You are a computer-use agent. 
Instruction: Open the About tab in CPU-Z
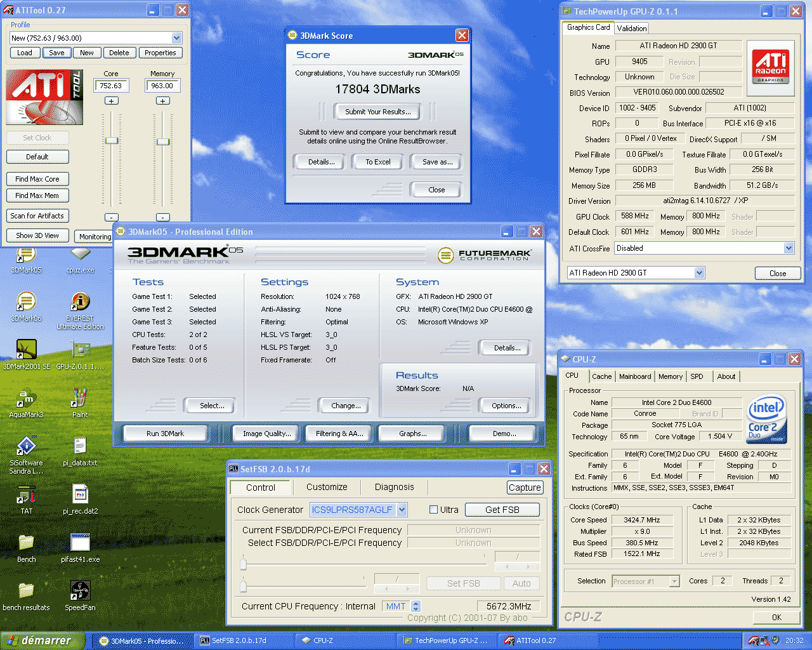click(x=726, y=376)
